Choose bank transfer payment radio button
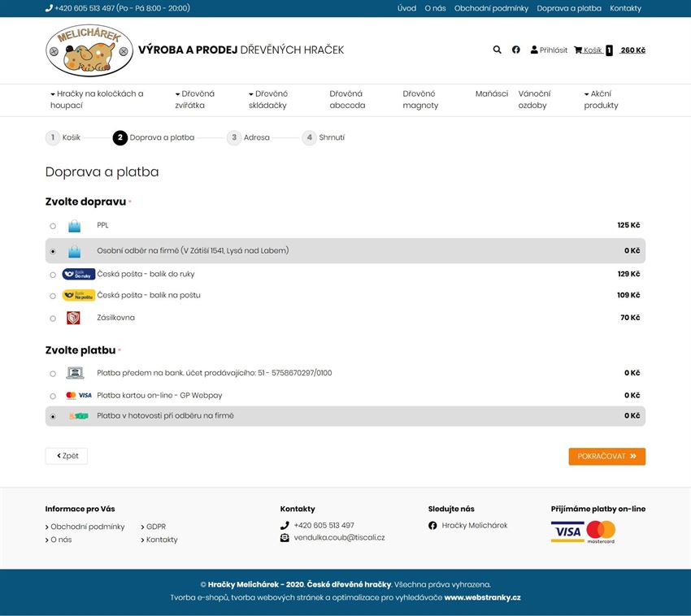 (x=53, y=374)
